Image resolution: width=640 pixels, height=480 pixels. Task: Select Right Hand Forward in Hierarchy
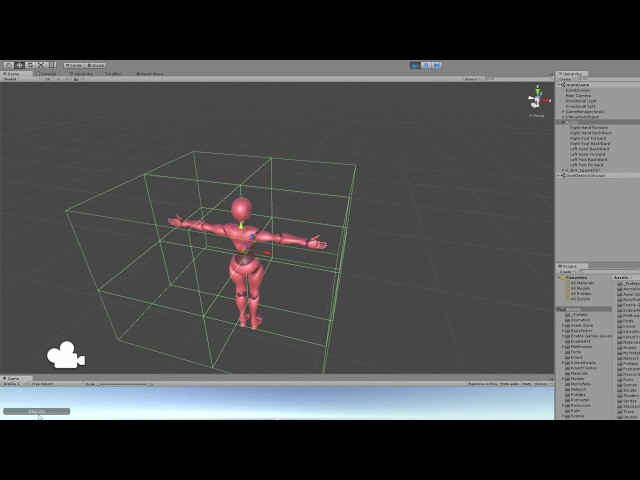(x=589, y=128)
